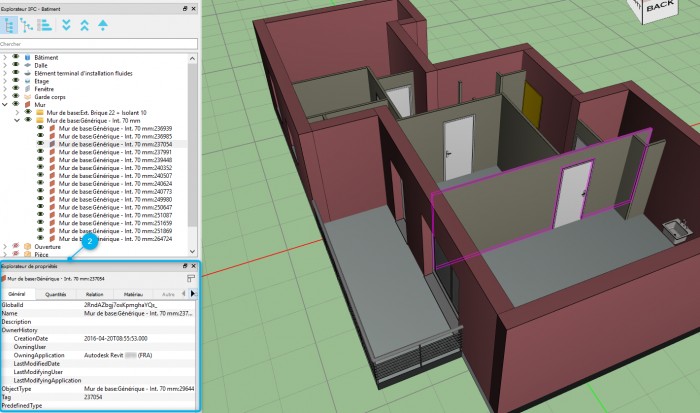The height and width of the screenshot is (413, 700).
Task: Toggle visibility of Garde corps
Action: (x=16, y=96)
